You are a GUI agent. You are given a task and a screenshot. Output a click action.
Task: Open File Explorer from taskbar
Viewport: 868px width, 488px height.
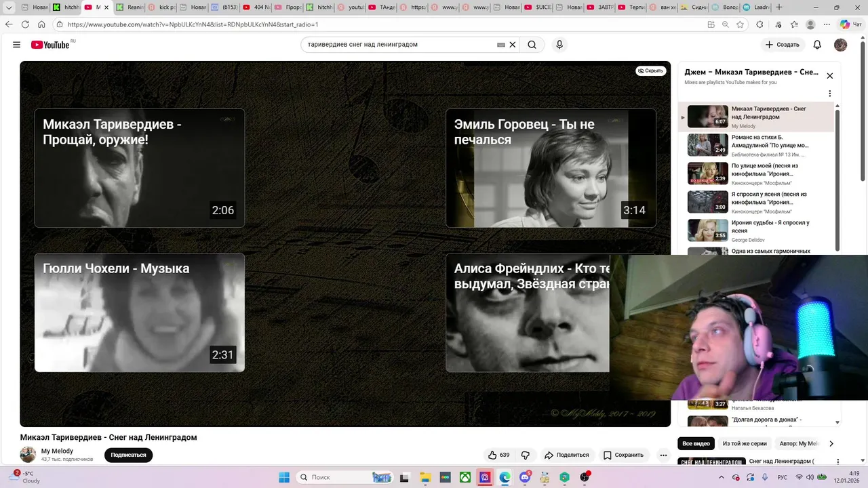[425, 477]
